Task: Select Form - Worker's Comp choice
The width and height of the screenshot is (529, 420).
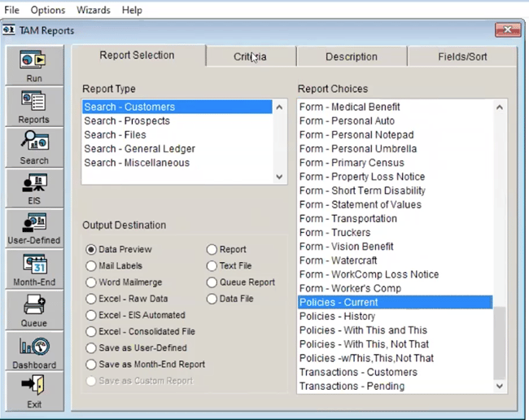Action: coord(395,288)
